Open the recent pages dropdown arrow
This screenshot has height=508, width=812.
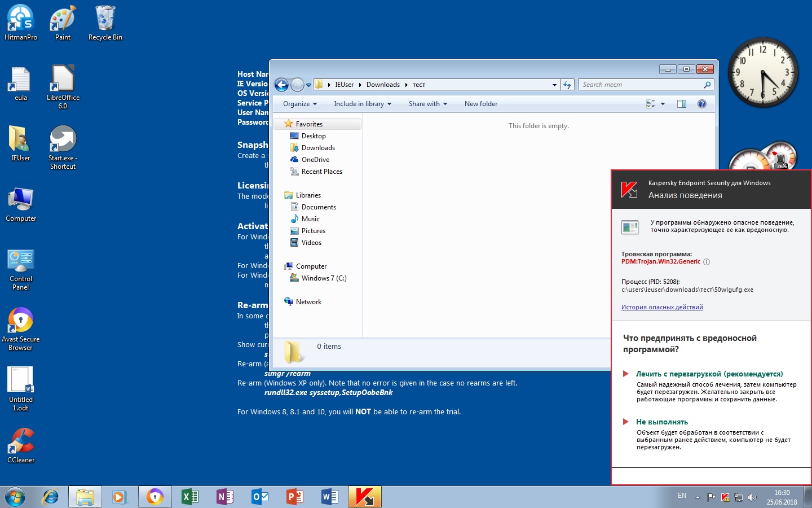point(308,85)
